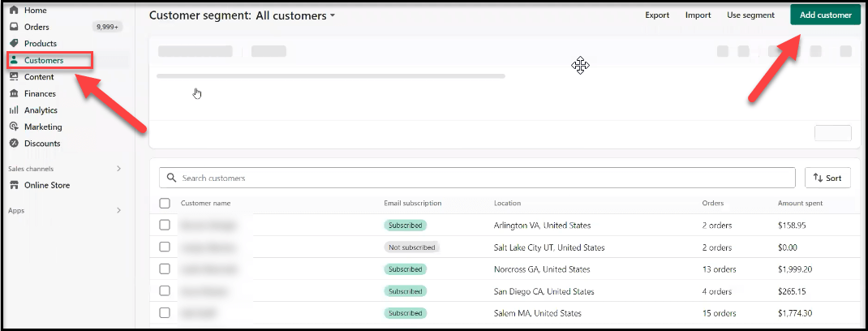Click Norcross GA, United States location
868x331 pixels.
click(542, 269)
